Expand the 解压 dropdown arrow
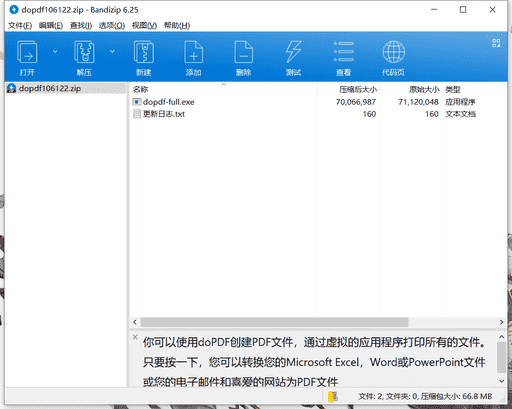512x409 pixels. [x=112, y=52]
